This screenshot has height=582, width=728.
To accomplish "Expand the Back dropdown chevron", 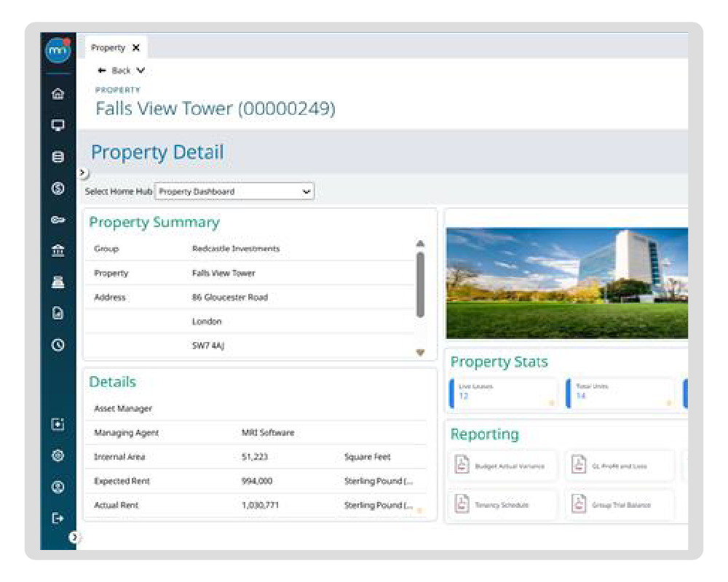I will coord(141,71).
